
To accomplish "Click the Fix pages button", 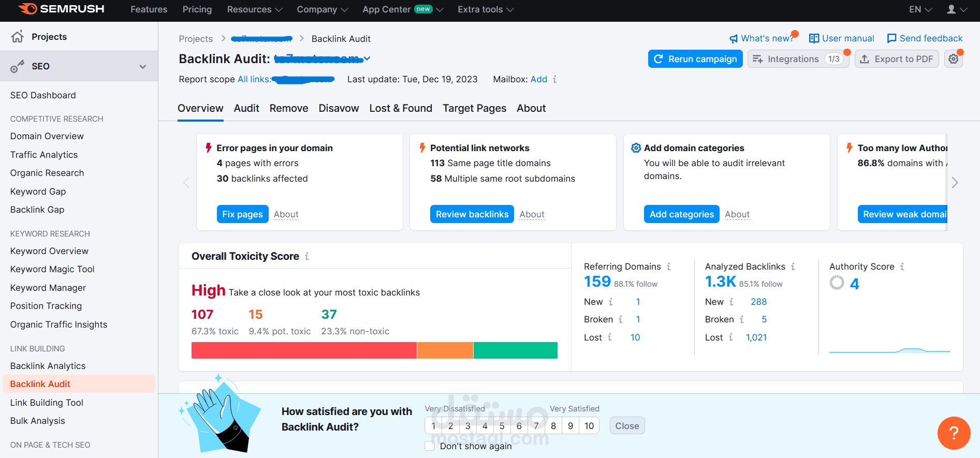I will [242, 214].
